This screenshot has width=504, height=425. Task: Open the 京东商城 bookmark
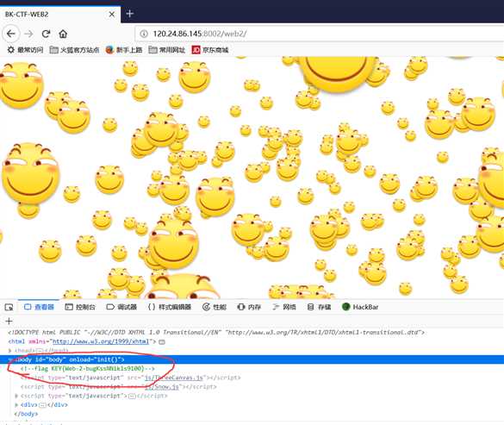[x=210, y=50]
